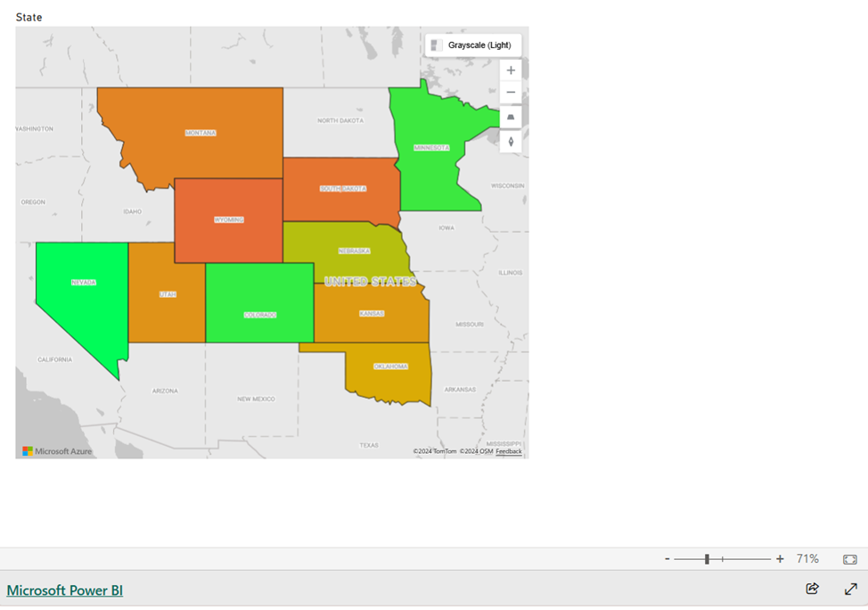Select the Montana state on the map
This screenshot has width=868, height=610.
click(201, 133)
